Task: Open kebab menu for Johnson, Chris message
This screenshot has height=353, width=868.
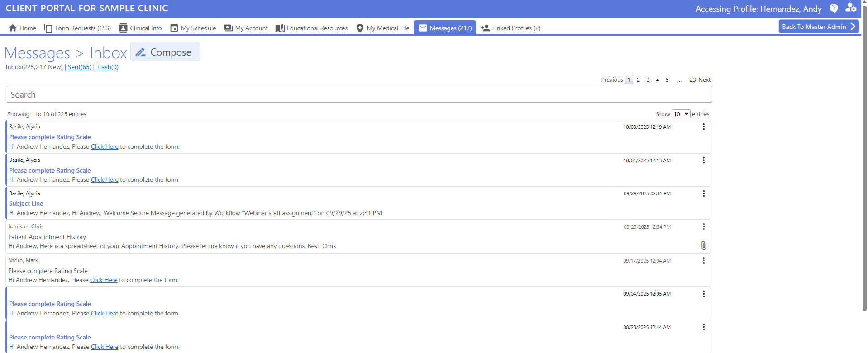Action: 703,227
